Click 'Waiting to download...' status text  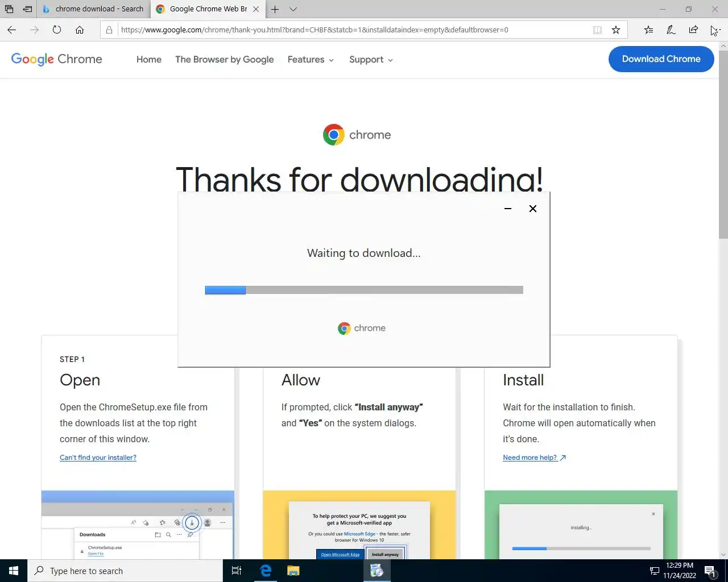pos(364,253)
